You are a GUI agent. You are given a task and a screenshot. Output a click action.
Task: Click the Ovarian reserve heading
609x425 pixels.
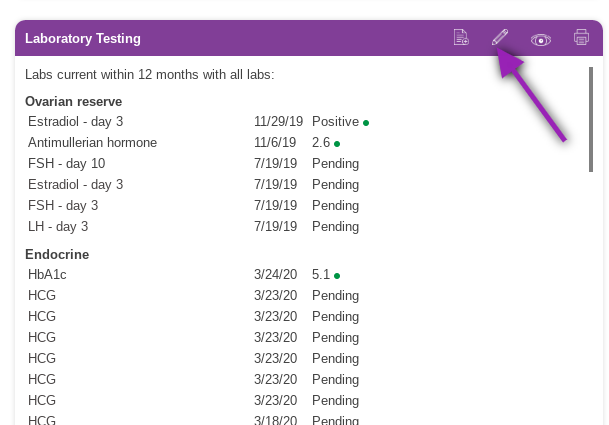point(74,102)
